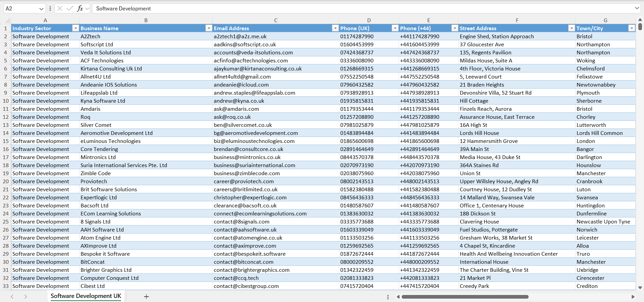Screen dimensions: 644x302
Task: Select cell Andeanie IOS Solutions
Action: pyautogui.click(x=146, y=85)
